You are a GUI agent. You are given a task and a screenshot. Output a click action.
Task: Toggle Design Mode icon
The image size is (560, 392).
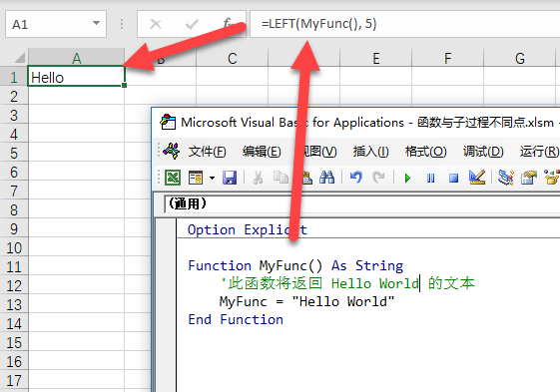point(477,178)
